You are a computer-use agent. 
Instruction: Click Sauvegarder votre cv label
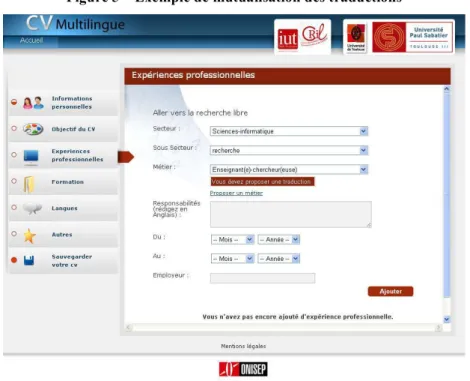[x=72, y=261]
